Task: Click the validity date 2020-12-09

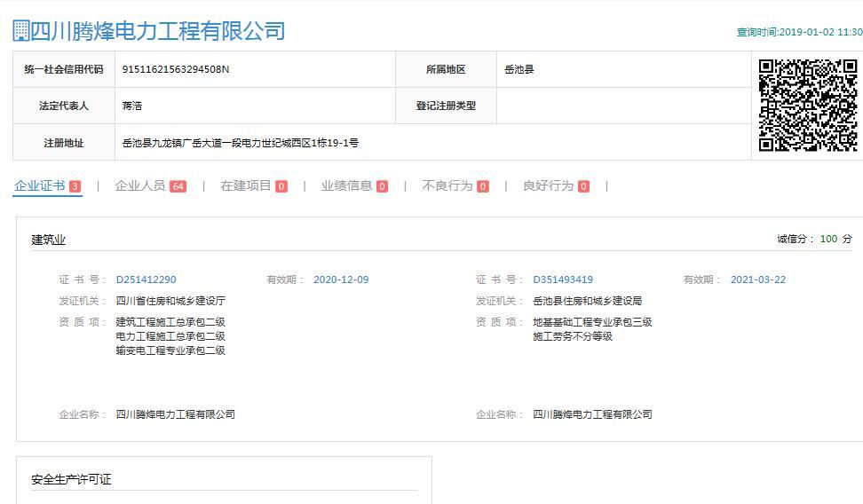Action: click(341, 280)
